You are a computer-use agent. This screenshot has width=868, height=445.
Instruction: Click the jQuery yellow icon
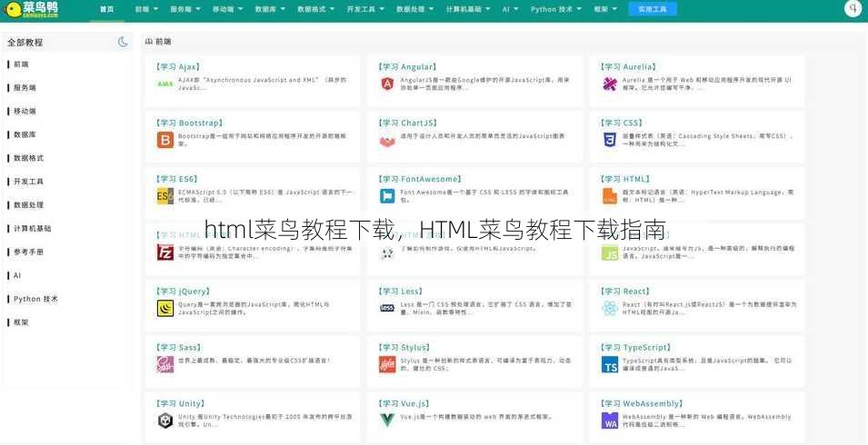tap(165, 309)
